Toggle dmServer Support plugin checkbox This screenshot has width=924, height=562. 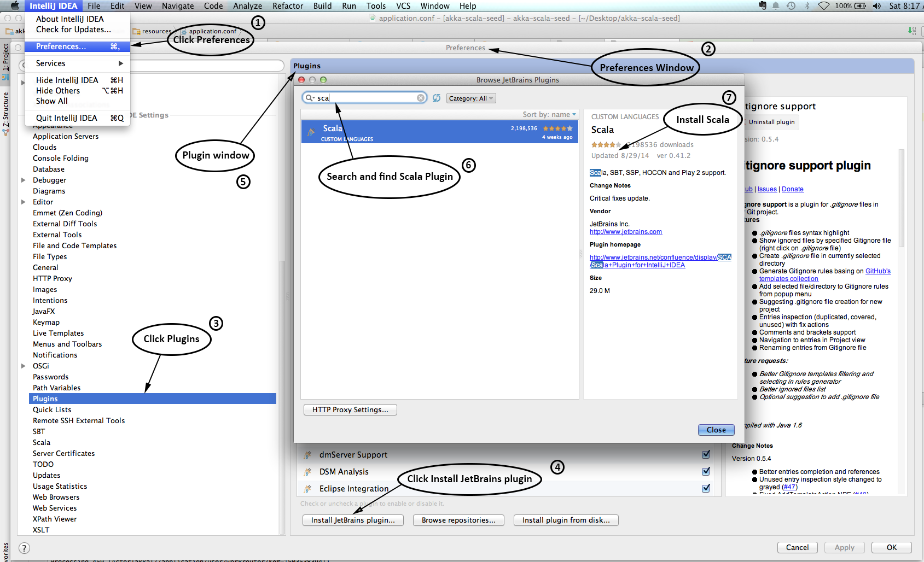coord(706,454)
